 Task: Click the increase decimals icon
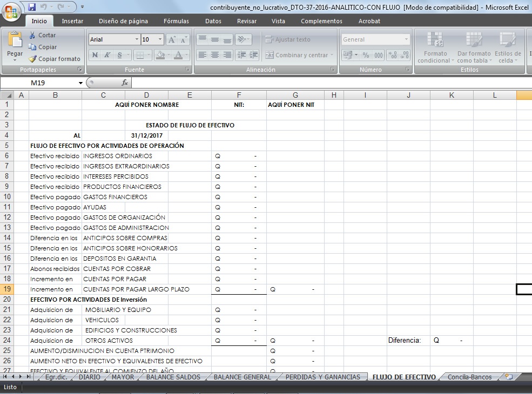pos(393,55)
